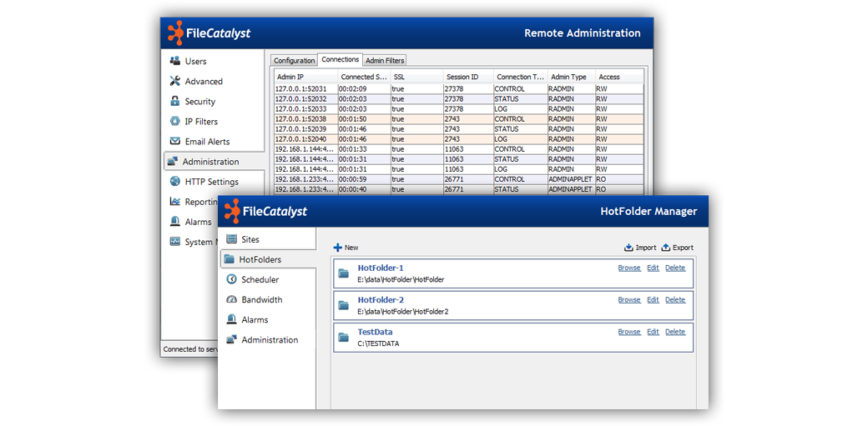Screen dimensions: 868x426
Task: Sort by SSL column header
Action: 416,77
